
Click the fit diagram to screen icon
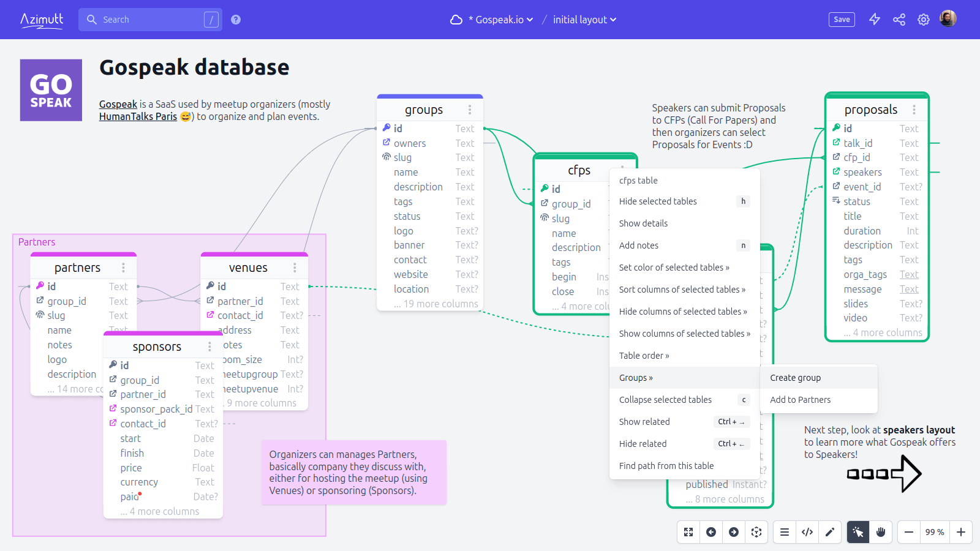click(688, 532)
